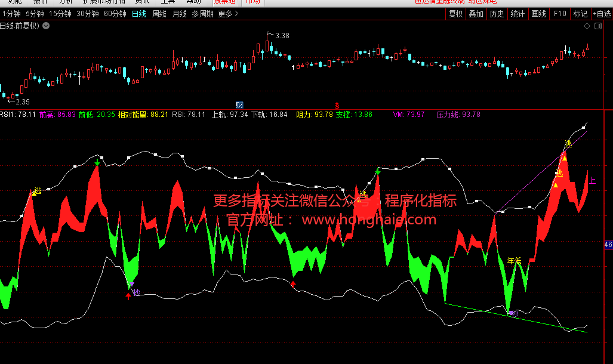
Task: Click the red up arrow near 抄 label
Action: point(128,297)
